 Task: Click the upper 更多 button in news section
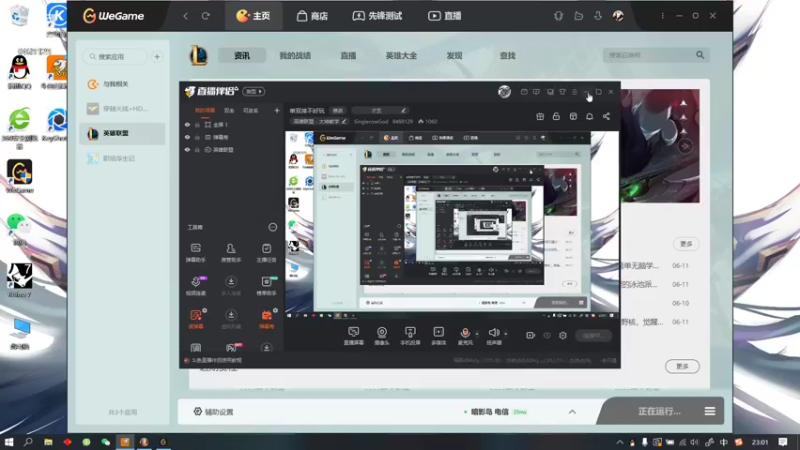point(686,244)
